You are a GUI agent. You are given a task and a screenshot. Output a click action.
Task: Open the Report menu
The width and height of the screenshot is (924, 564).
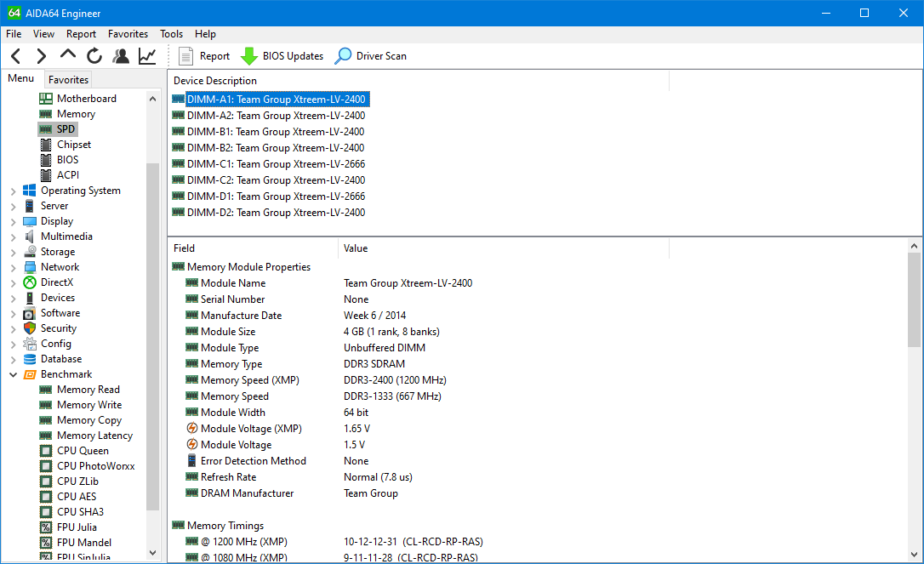[81, 34]
